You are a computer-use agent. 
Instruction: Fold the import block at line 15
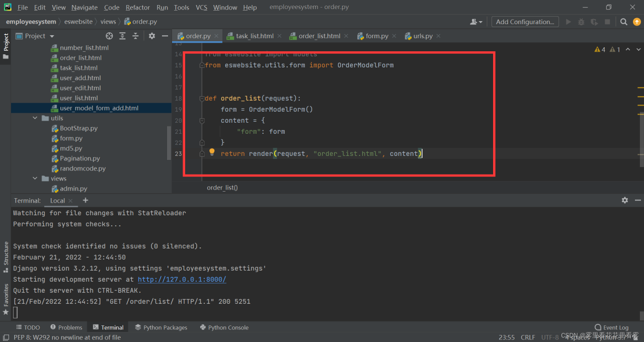click(202, 65)
